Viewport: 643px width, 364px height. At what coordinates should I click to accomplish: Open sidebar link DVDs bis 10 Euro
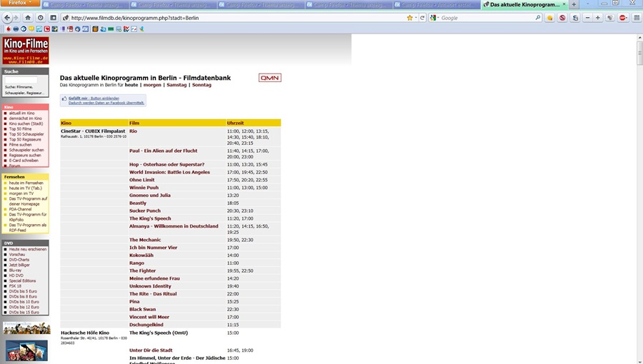click(24, 302)
